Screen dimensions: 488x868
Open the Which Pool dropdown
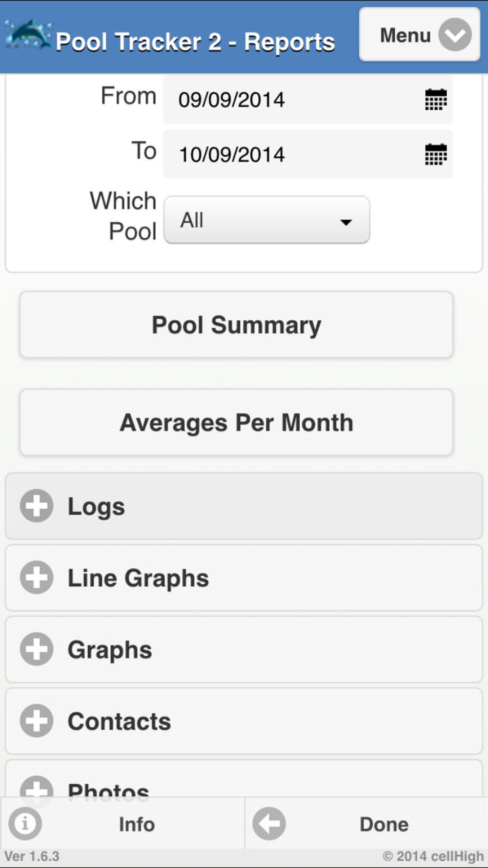pos(266,220)
